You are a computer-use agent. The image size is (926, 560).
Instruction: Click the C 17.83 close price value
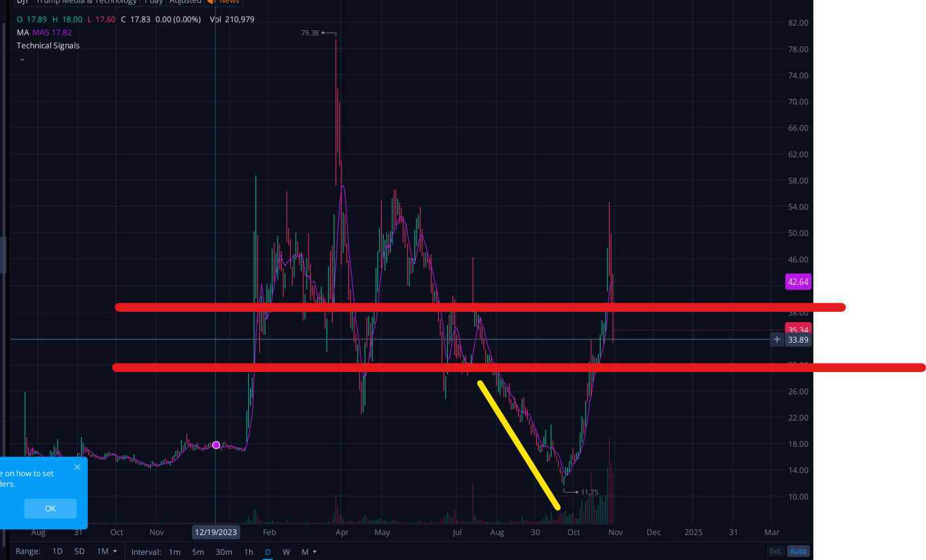coord(136,20)
